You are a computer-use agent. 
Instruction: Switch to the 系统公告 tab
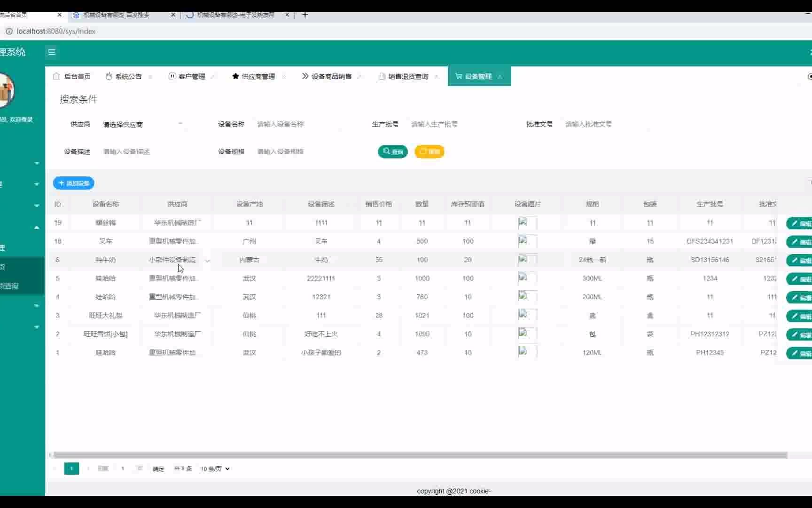(x=128, y=76)
